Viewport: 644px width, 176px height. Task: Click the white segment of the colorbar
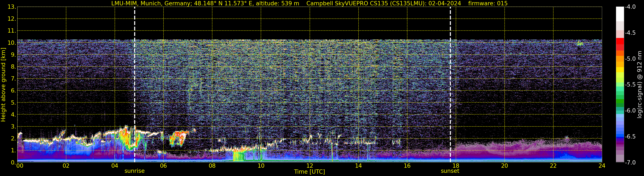(620, 14)
